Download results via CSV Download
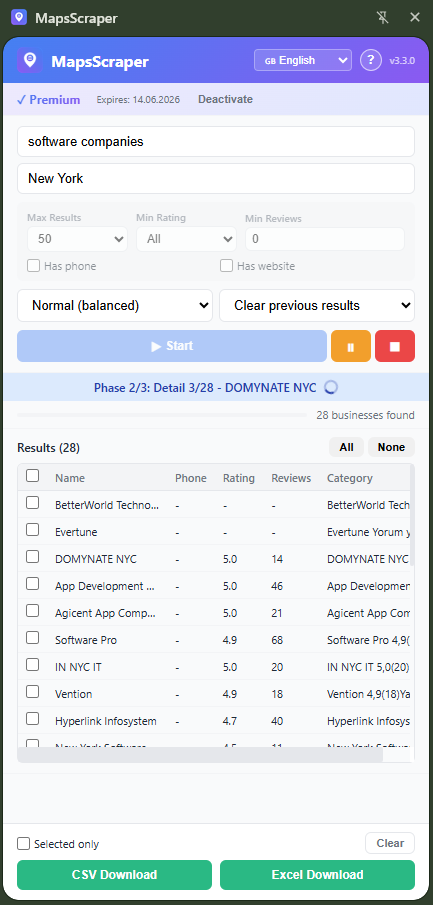This screenshot has height=905, width=433. (114, 874)
